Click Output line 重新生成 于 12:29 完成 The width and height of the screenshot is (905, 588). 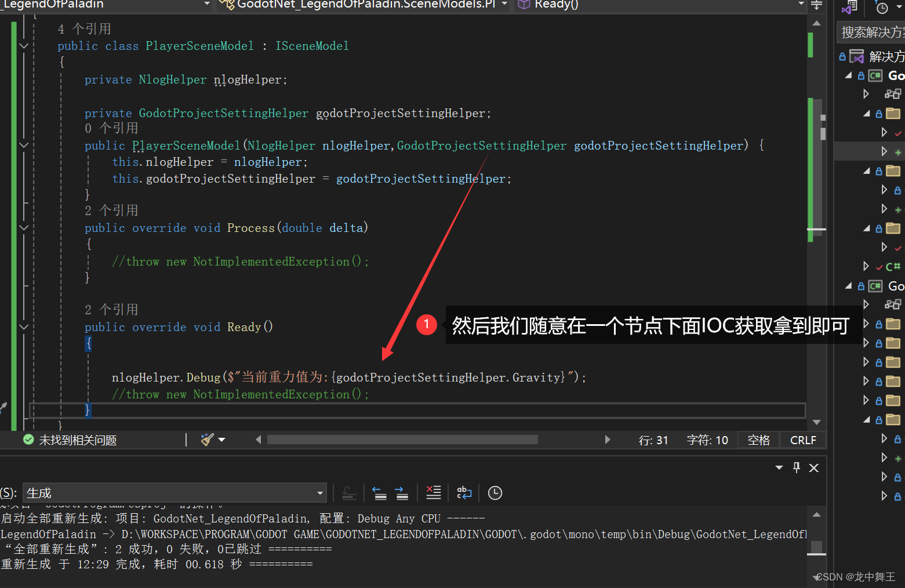click(157, 564)
